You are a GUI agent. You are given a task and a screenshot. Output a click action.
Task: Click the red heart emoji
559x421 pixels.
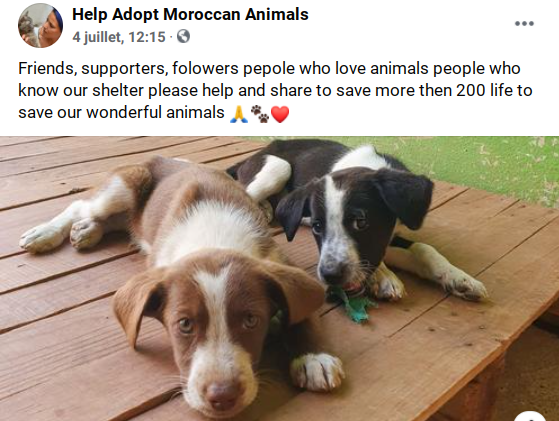click(x=280, y=114)
